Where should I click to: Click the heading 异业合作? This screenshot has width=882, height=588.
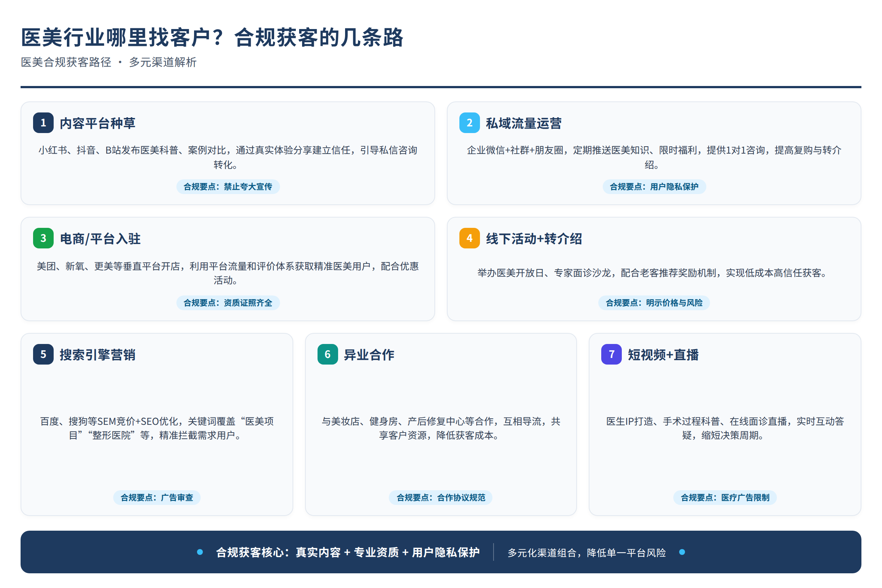click(369, 355)
